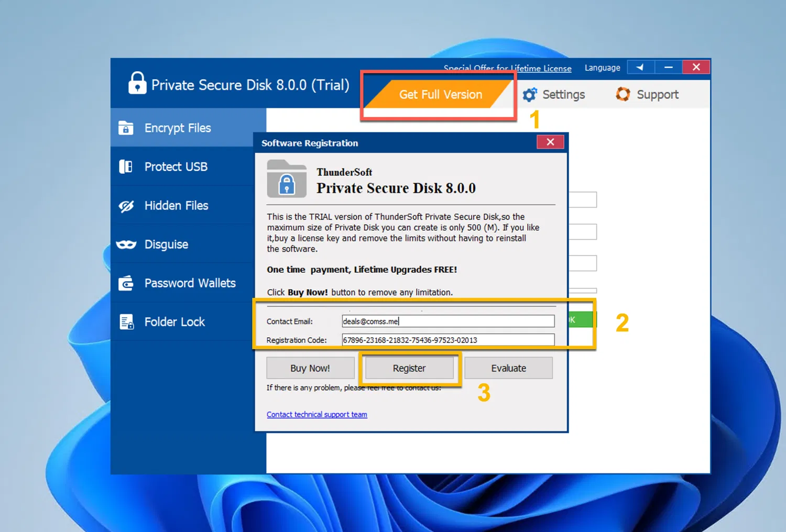
Task: Open the Disguise section
Action: pos(182,245)
